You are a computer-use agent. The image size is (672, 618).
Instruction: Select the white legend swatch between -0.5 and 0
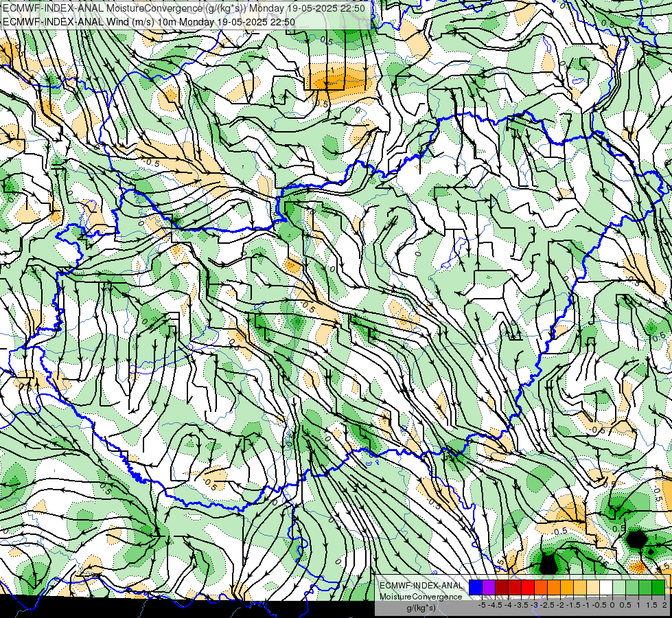606,587
